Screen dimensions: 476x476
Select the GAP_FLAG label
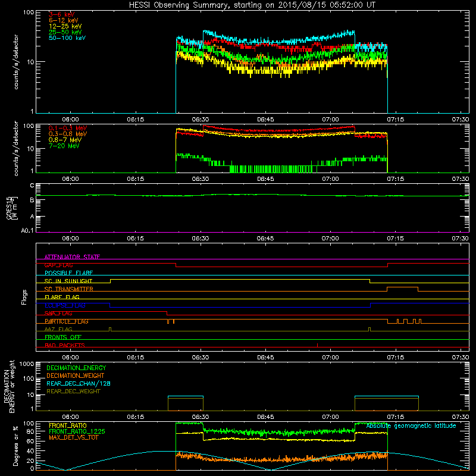58,265
